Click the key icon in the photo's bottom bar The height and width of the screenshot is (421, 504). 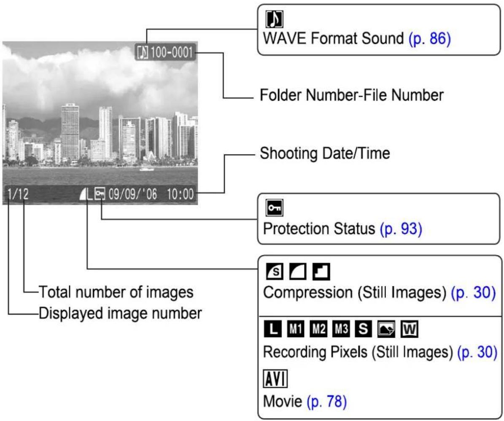pyautogui.click(x=100, y=194)
